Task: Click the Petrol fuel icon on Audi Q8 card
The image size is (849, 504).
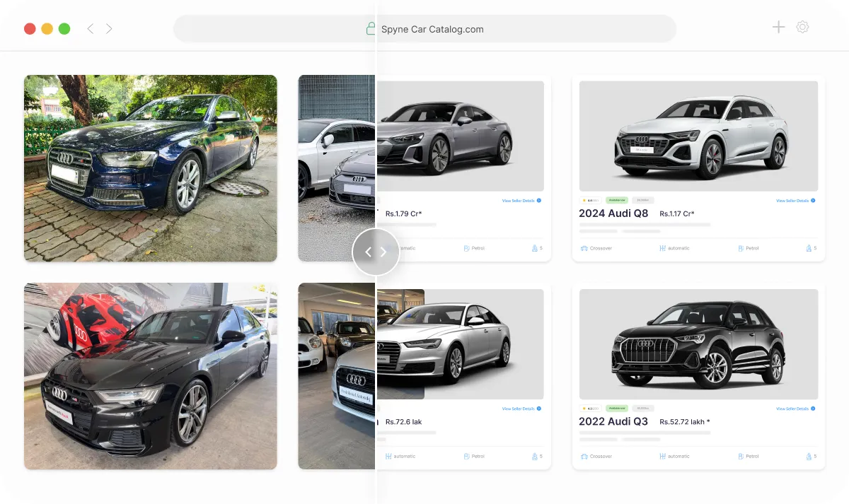Action: 741,248
